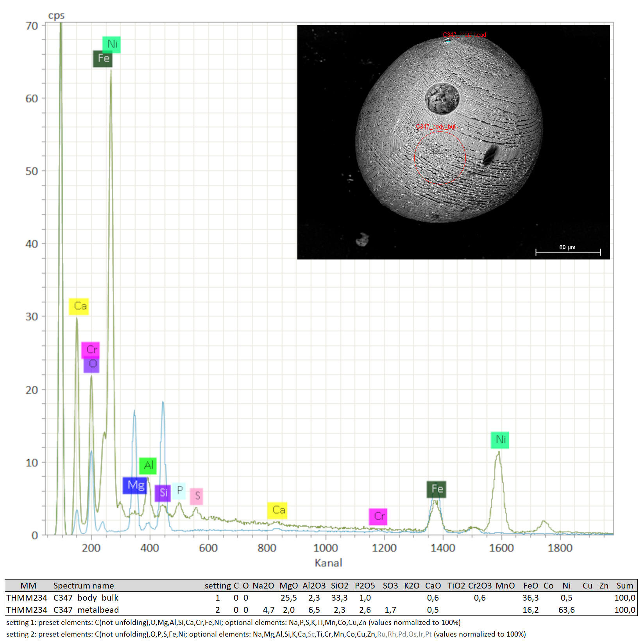Click the pale blue P element label
Screen dimensions: 644x644
179,490
